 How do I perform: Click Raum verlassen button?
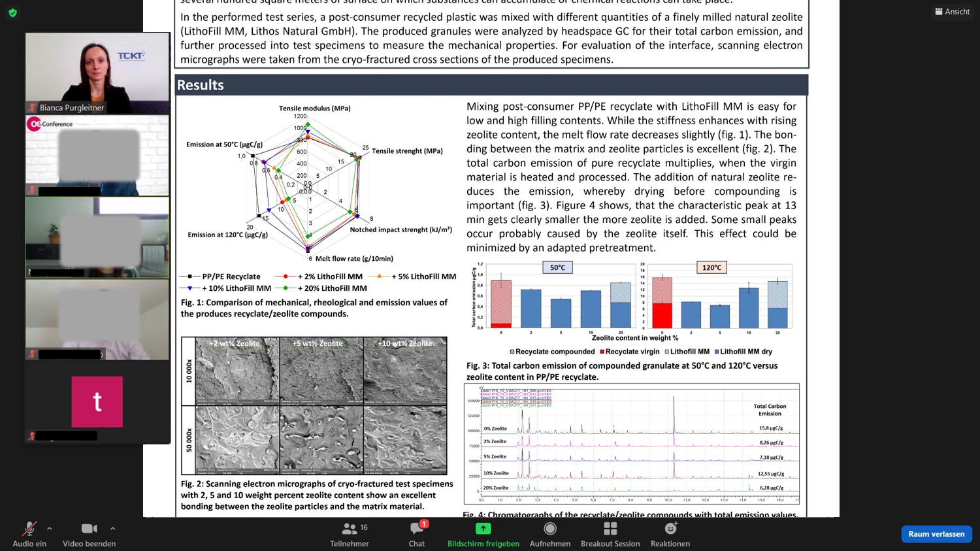[936, 534]
